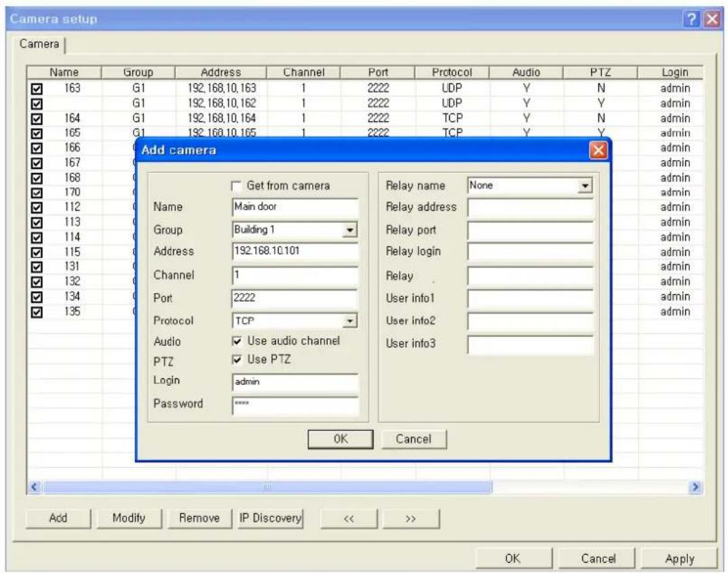The height and width of the screenshot is (573, 728).
Task: Focus the Port field showing 2222
Action: 295,298
